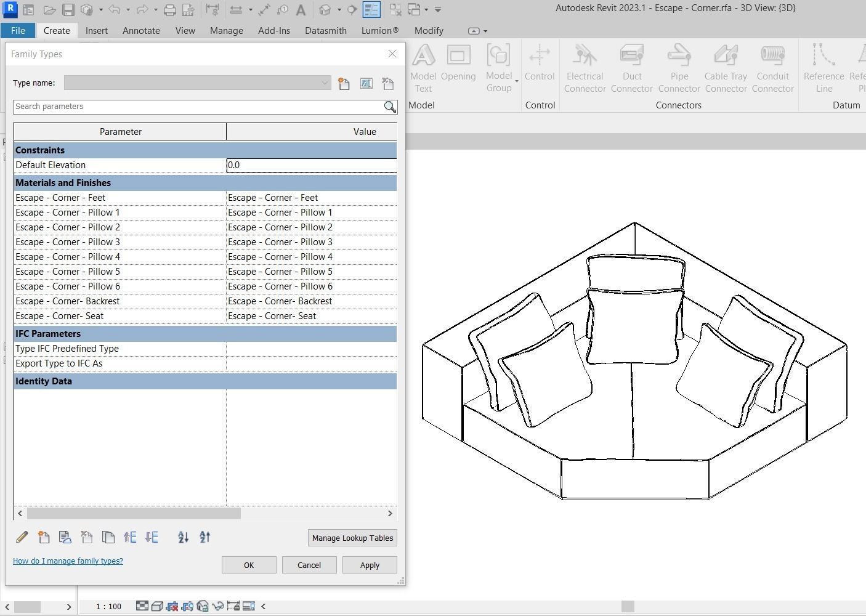This screenshot has height=616, width=866.
Task: Click the Parameter column header
Action: tap(120, 132)
